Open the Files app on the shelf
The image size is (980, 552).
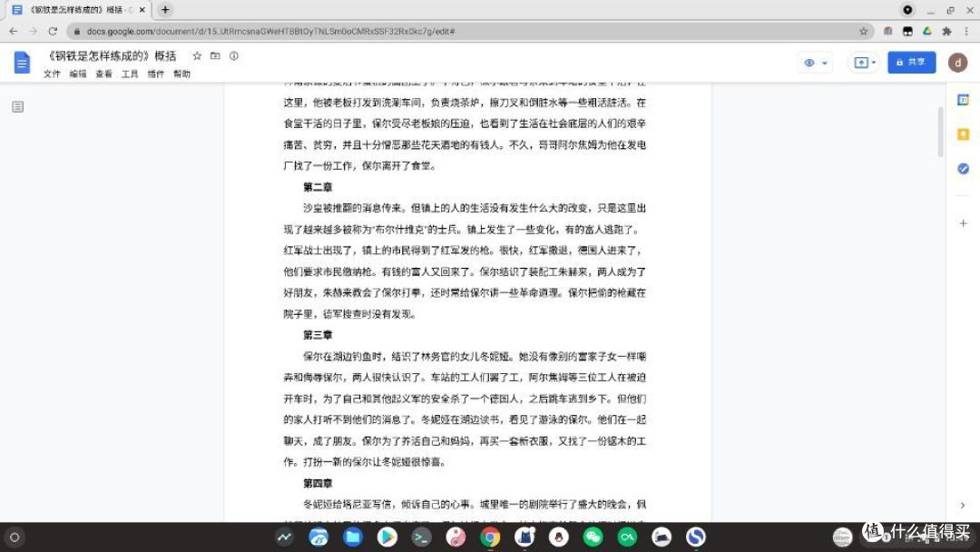352,537
